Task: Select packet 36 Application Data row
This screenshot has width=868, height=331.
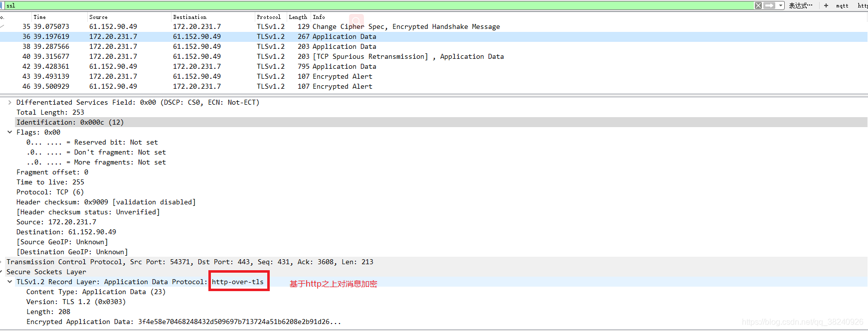Action: [434, 36]
